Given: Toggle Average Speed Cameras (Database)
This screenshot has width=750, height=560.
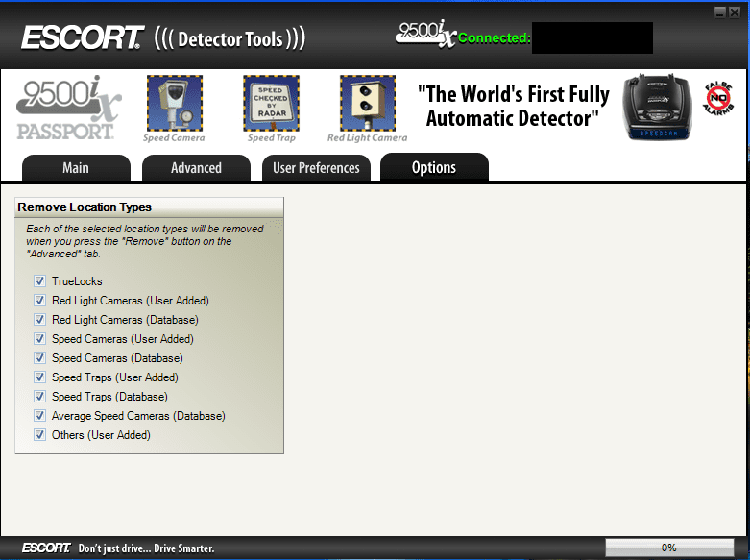Looking at the screenshot, I should tap(39, 416).
